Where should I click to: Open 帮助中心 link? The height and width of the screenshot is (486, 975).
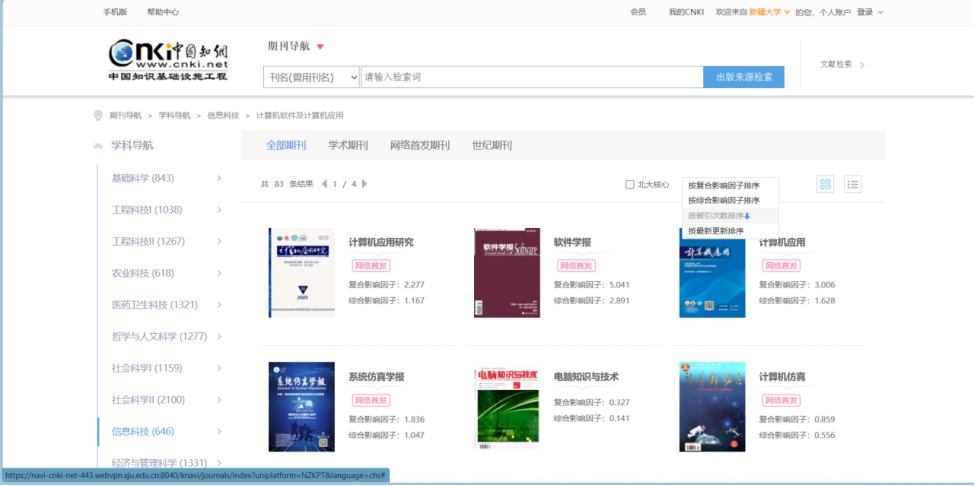click(163, 12)
